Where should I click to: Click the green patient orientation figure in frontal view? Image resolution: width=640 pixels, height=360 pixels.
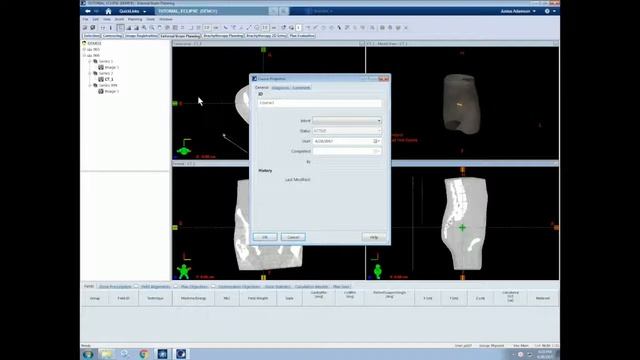coord(184,271)
